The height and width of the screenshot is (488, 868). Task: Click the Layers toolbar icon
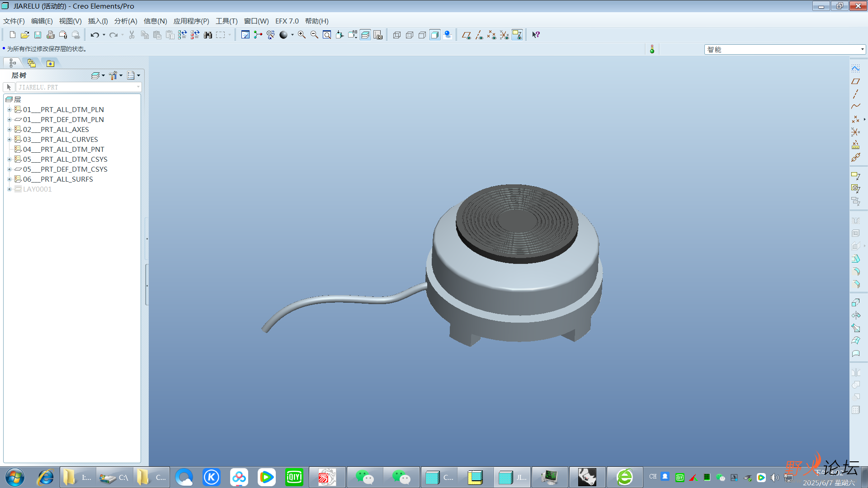[365, 35]
